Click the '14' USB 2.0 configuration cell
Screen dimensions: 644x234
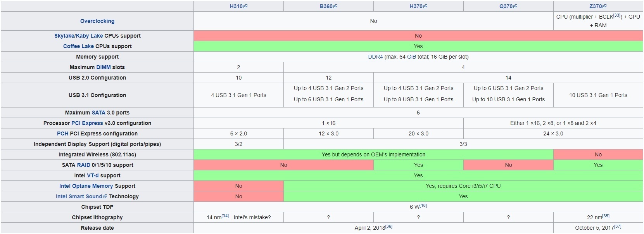coord(508,78)
